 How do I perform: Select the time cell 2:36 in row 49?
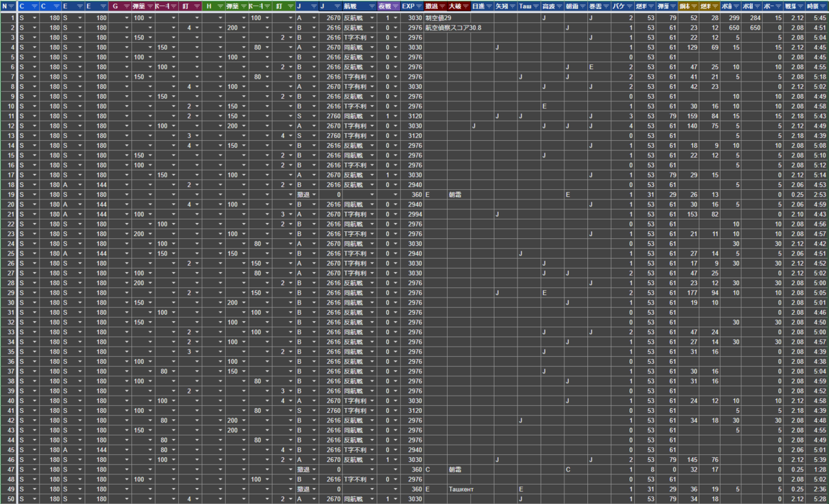tap(817, 489)
